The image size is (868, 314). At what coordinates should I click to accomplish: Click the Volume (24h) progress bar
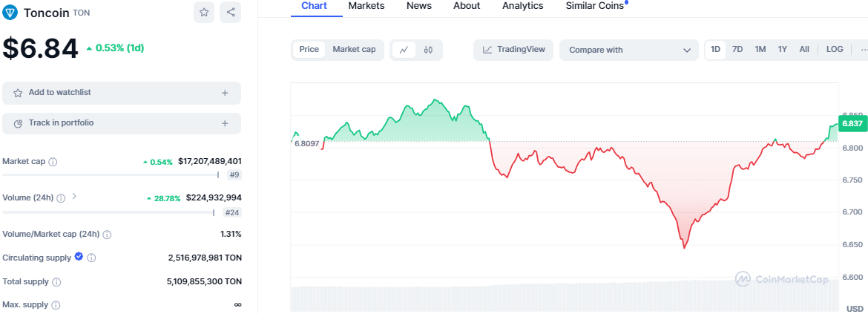click(108, 212)
